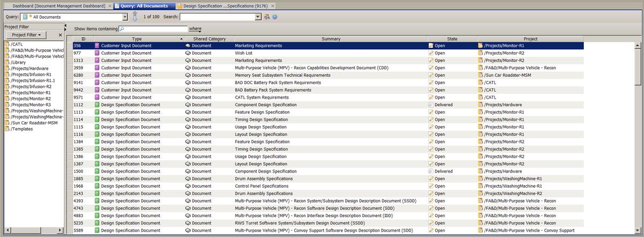
Task: Click the purple document icon for ID 977
Action: 97,53
